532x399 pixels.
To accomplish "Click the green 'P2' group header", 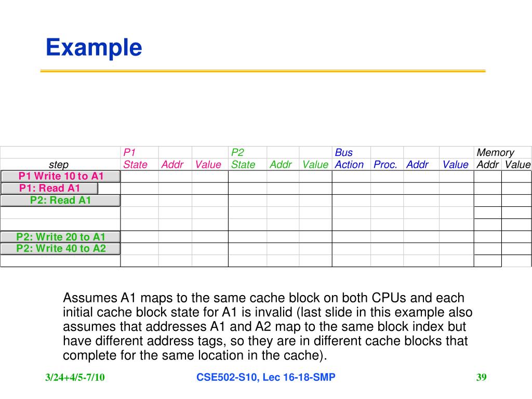I will (x=237, y=152).
